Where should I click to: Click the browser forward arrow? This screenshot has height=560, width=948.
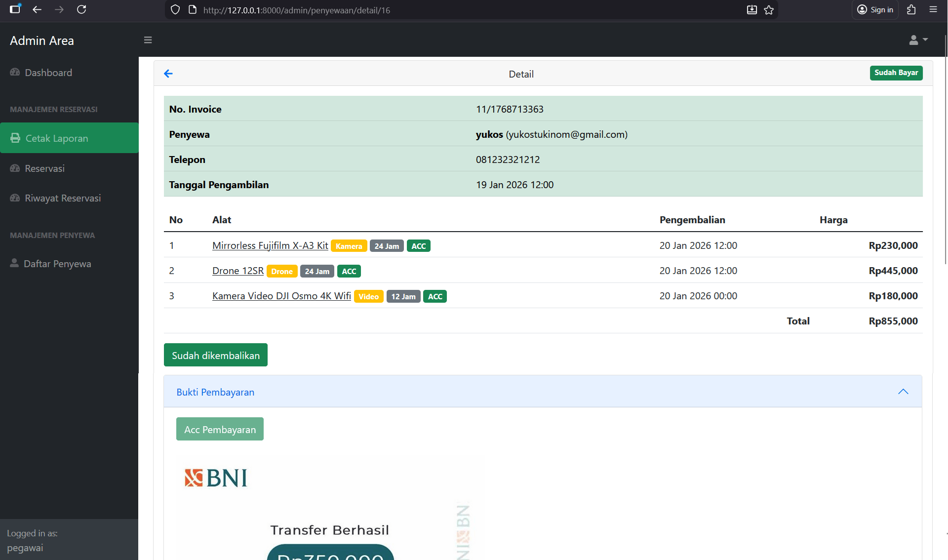(59, 9)
